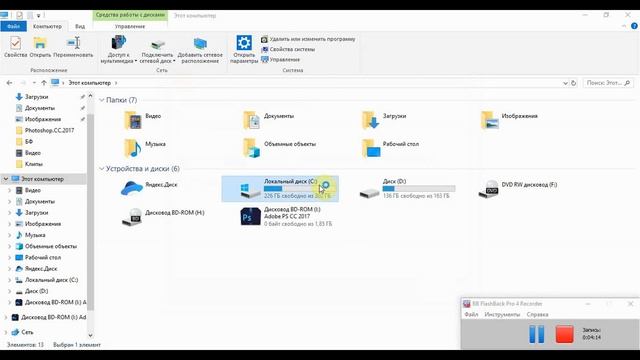Select Desktop in the sidebar tree
Screen dimensions: 640x360
pyautogui.click(x=42, y=258)
